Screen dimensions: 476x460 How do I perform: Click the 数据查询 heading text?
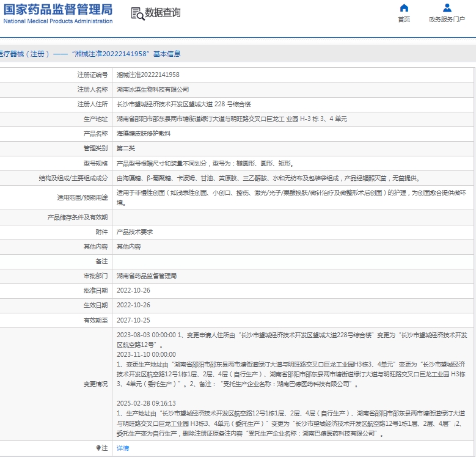(163, 13)
